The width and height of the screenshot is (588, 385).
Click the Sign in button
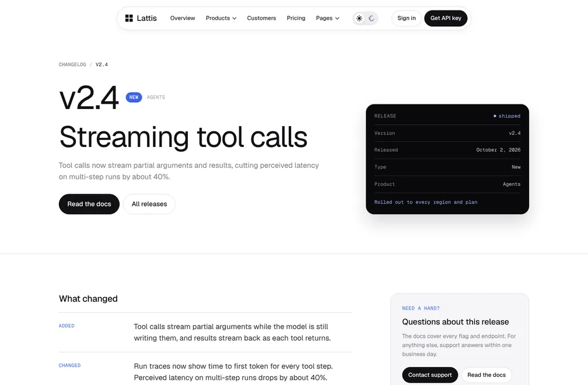[407, 18]
